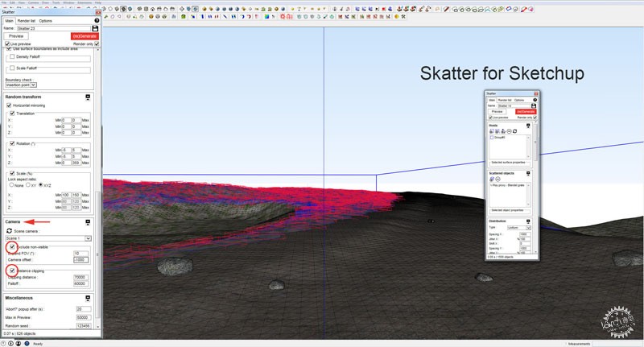Collapse Distribution section in small window

(x=528, y=221)
